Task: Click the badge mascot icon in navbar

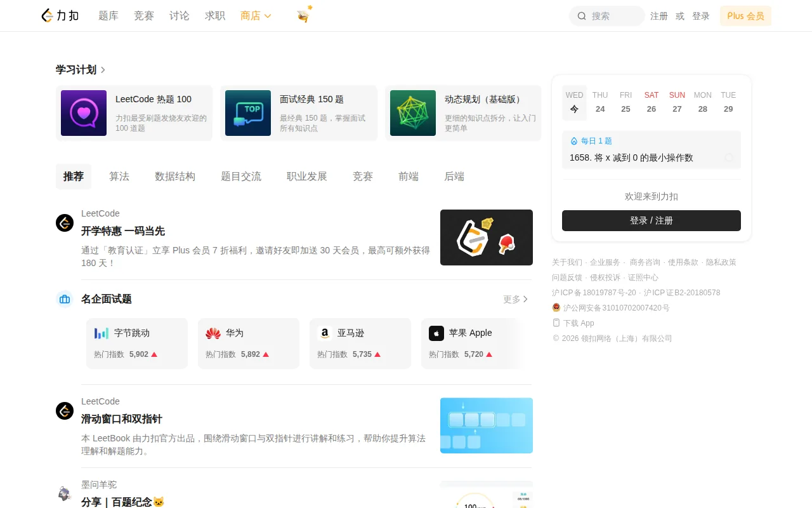Action: click(304, 15)
